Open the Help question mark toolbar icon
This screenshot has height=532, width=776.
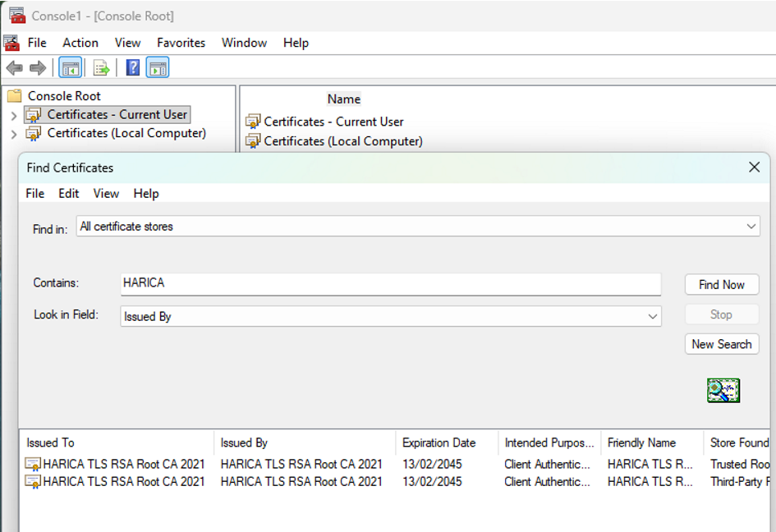click(x=133, y=67)
